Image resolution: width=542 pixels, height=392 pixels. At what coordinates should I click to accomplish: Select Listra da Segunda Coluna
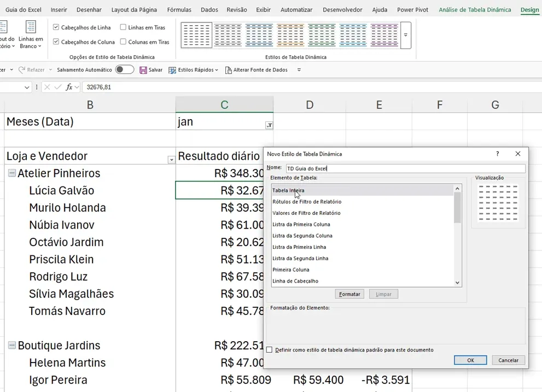coord(362,236)
